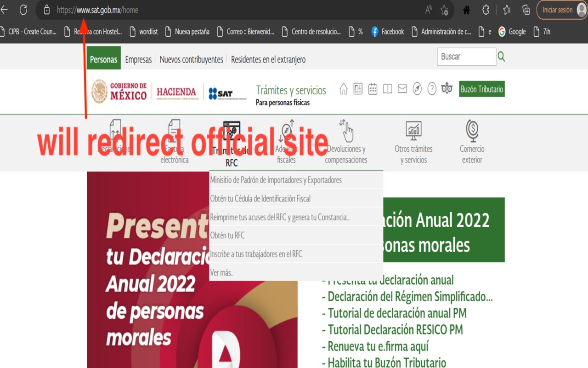Open the Extensions puzzle icon
The width and height of the screenshot is (588, 368).
(486, 10)
